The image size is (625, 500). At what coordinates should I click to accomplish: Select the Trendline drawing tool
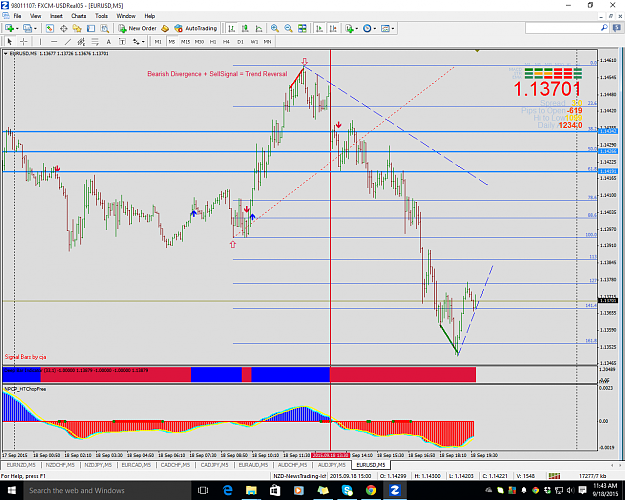(68, 41)
